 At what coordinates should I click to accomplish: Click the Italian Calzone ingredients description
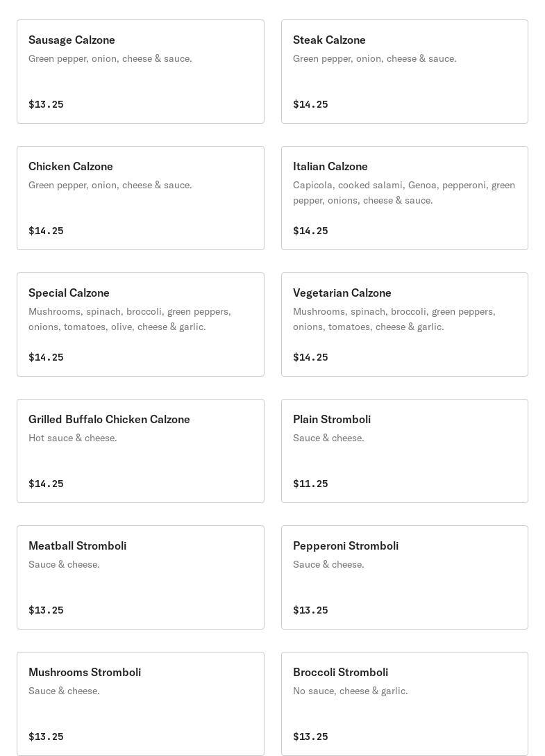[x=404, y=192]
